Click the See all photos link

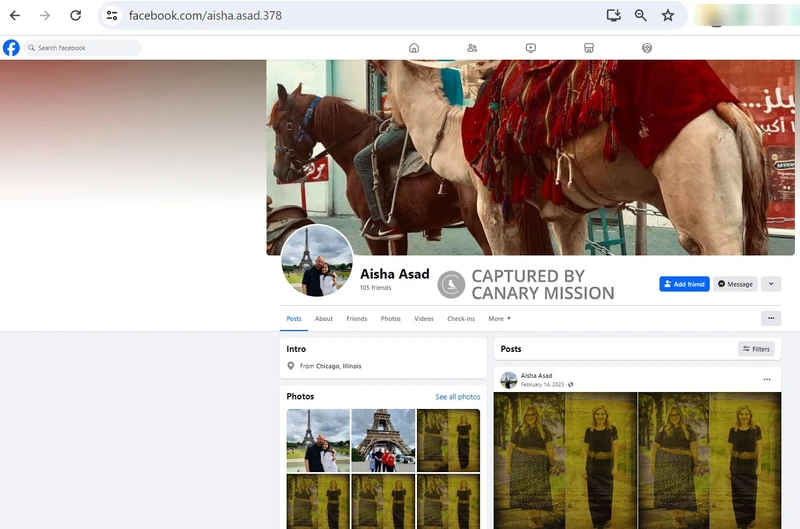[458, 397]
